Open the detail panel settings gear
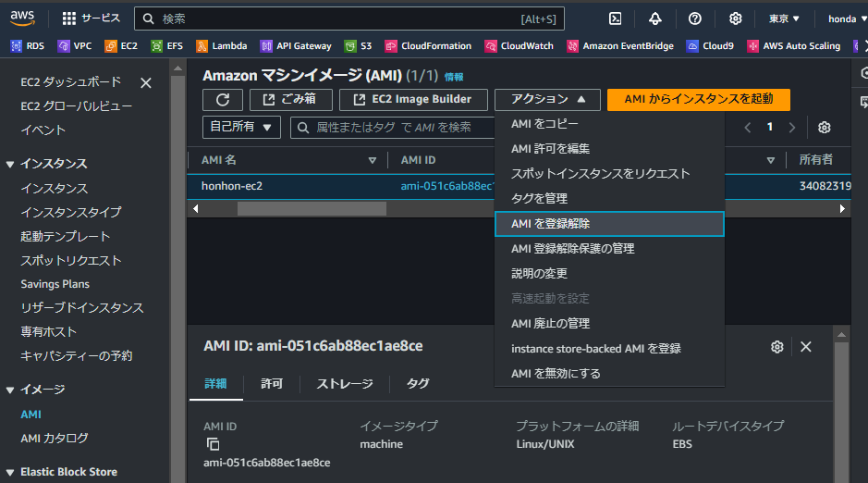This screenshot has width=868, height=483. (x=777, y=347)
